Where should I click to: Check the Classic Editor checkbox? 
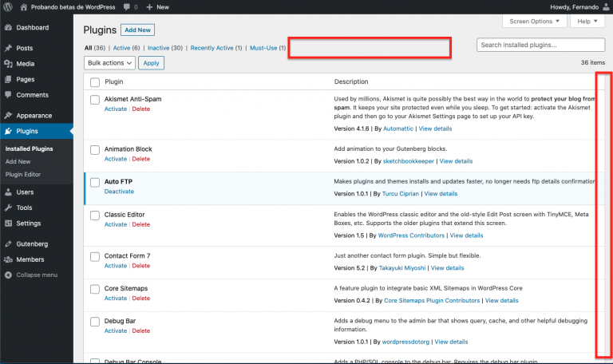coord(95,216)
